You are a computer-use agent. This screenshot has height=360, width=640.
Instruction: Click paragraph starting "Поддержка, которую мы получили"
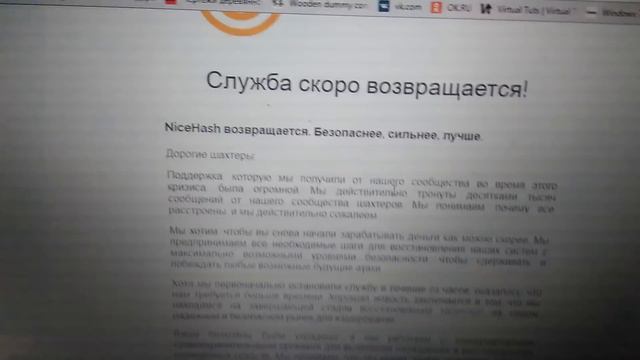(x=362, y=196)
